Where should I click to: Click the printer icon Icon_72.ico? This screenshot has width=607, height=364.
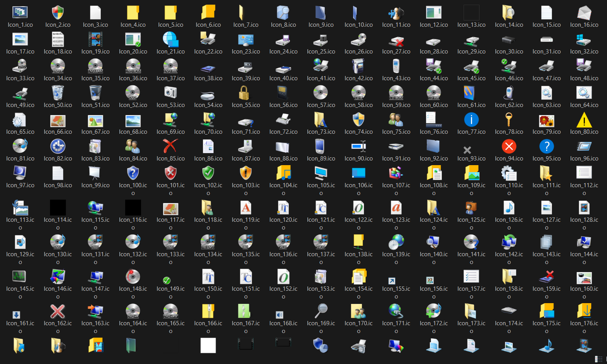(283, 120)
